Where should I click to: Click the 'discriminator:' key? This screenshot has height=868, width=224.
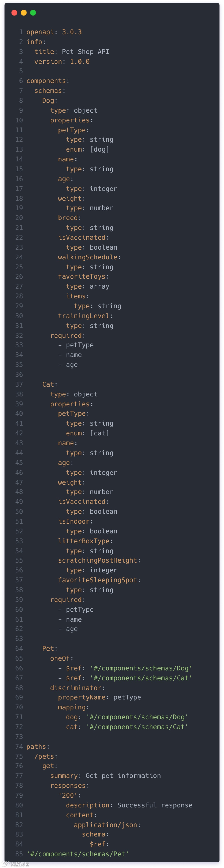[x=78, y=688]
